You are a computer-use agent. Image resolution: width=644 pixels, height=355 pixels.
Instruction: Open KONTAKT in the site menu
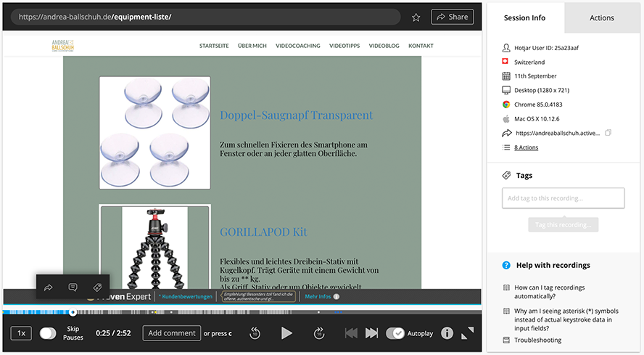tap(421, 46)
